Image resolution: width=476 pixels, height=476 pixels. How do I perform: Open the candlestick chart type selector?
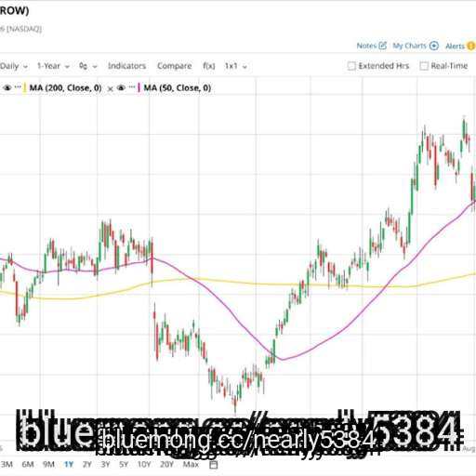tap(87, 66)
